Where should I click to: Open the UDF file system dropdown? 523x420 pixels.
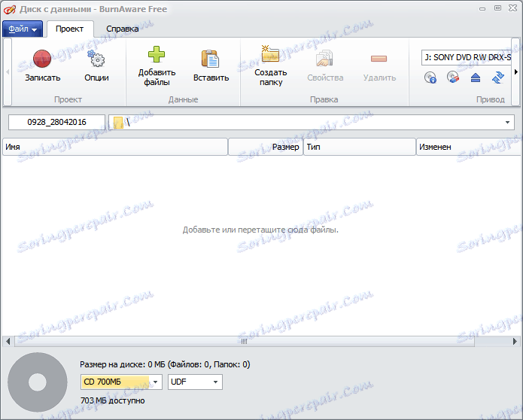click(x=195, y=382)
